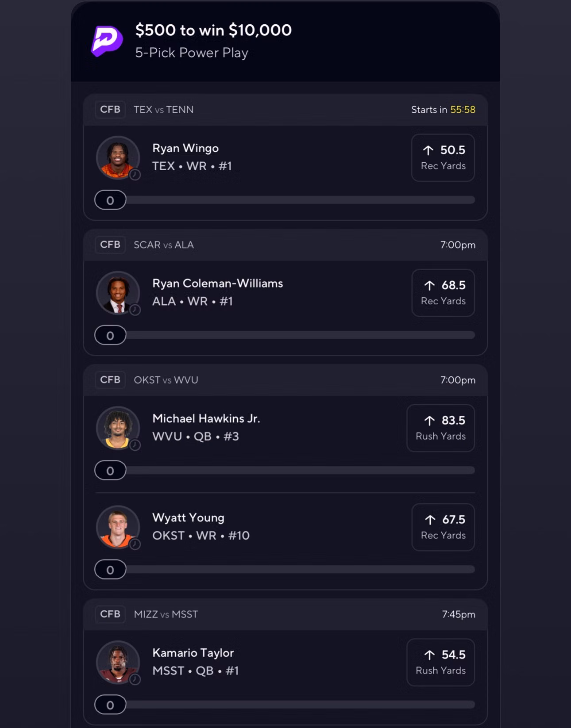Click clock icon on Wyatt Young's avatar

[x=135, y=544]
